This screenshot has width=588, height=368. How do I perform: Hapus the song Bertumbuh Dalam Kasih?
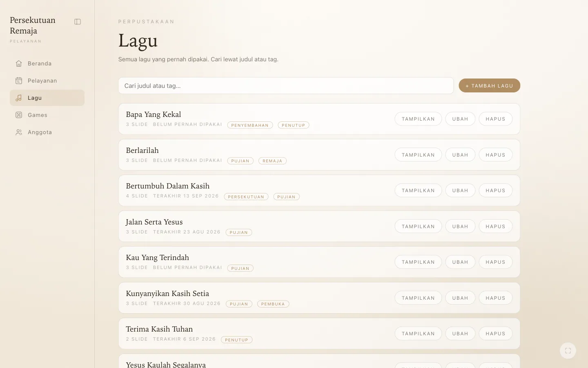click(495, 191)
